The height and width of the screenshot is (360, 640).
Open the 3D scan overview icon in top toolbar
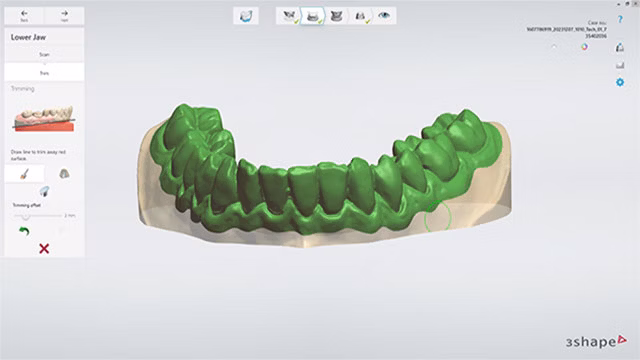click(x=246, y=16)
